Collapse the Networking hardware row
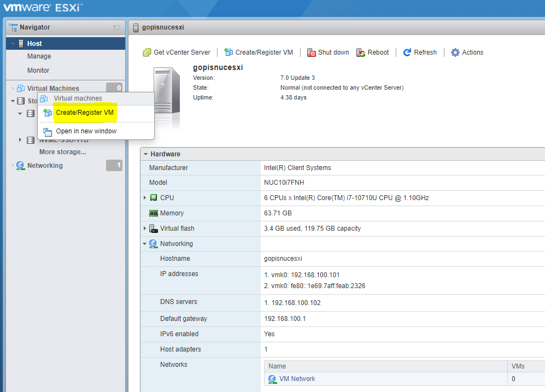Viewport: 545px width, 392px height. (145, 244)
